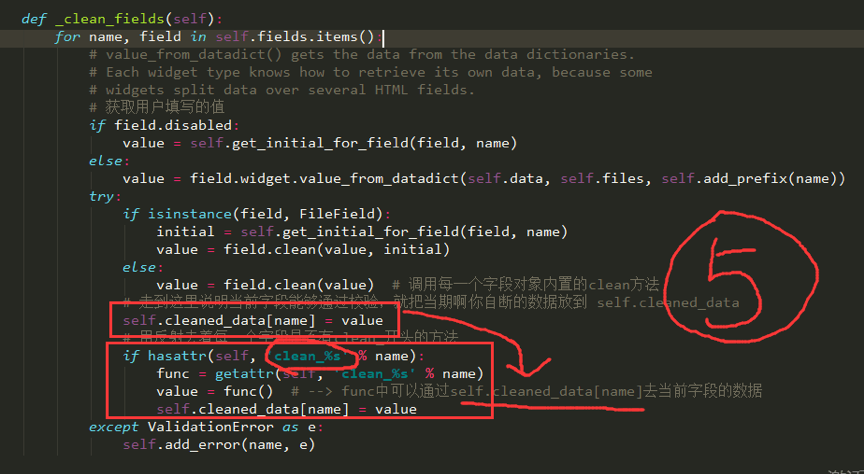Click the comment mentioning HTML fields
Screen dimensions: 864x474
(282, 90)
